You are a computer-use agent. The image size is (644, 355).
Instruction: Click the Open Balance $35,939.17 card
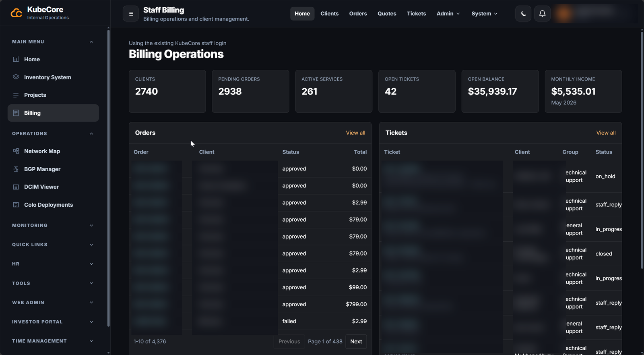point(500,91)
